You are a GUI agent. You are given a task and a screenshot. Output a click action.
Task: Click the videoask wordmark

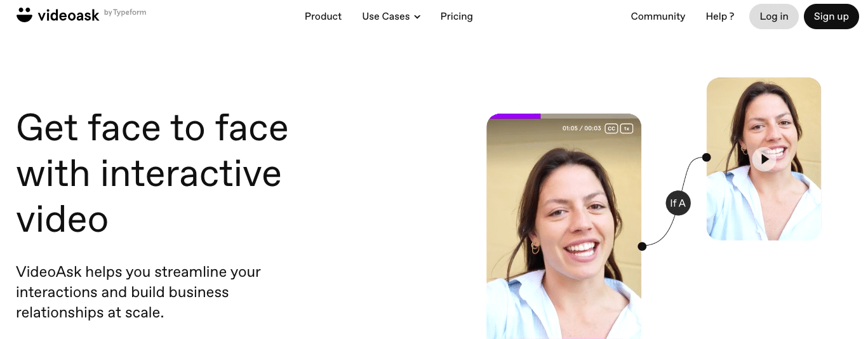(x=69, y=15)
